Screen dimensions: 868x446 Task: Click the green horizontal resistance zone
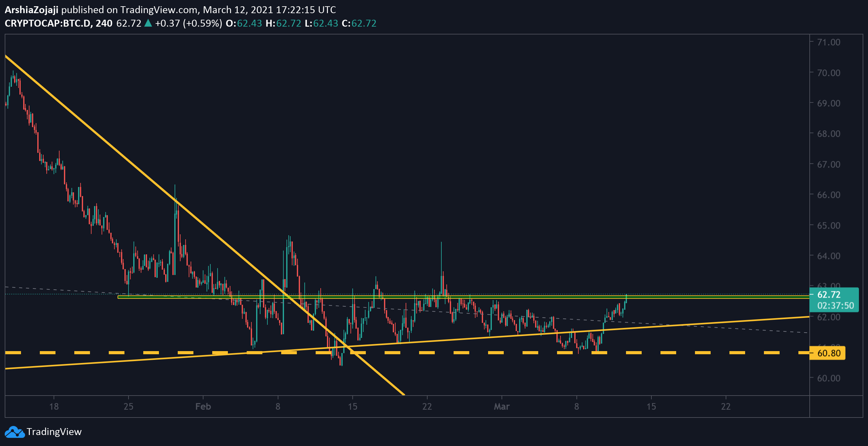(463, 297)
